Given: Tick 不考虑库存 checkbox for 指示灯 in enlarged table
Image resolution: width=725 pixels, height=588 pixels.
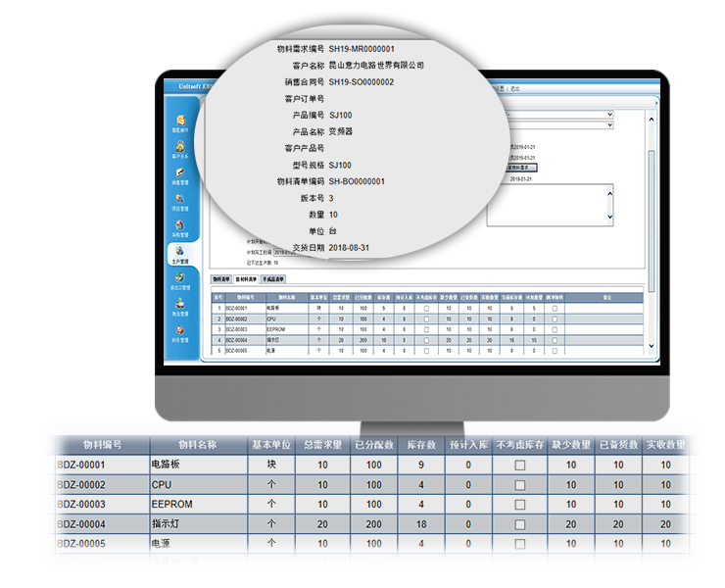Looking at the screenshot, I should tap(520, 524).
